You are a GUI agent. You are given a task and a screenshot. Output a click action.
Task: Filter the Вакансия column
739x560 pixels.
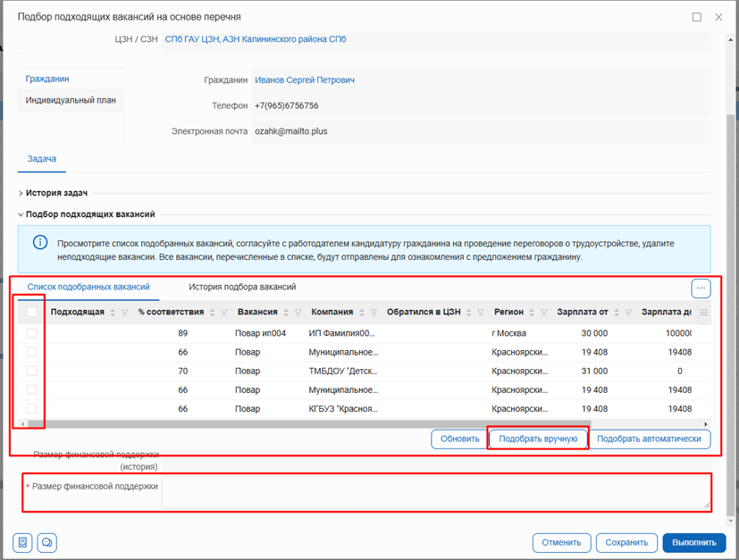298,313
